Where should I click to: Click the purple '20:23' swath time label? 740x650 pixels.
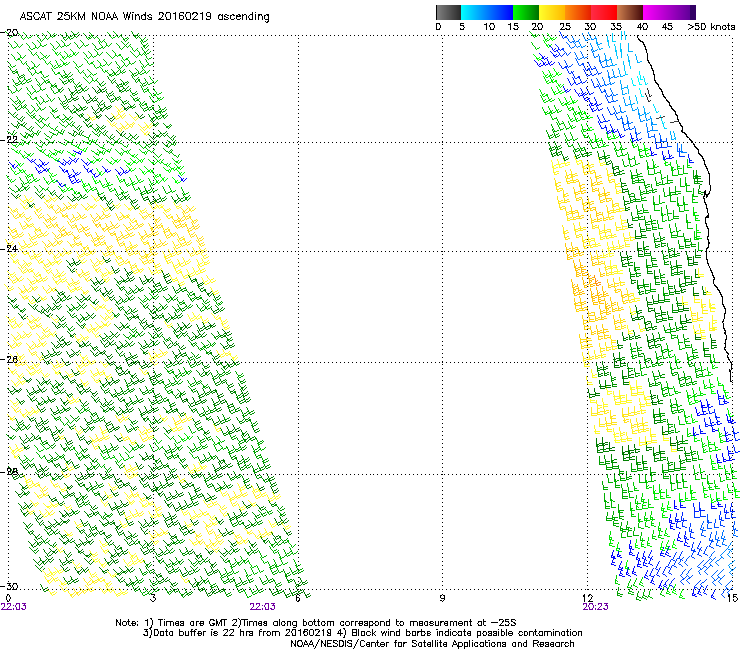[595, 607]
